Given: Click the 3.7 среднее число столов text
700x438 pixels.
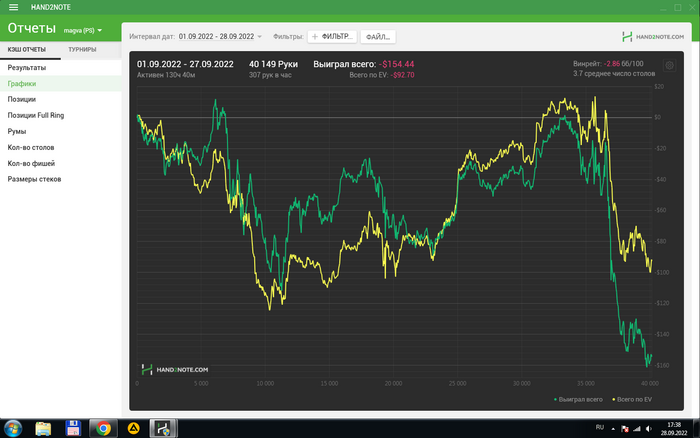Looking at the screenshot, I should (614, 74).
